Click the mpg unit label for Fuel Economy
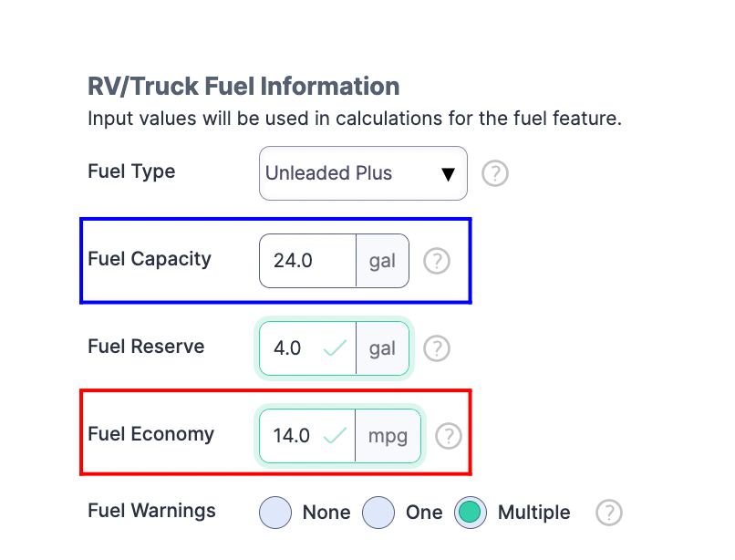 pyautogui.click(x=388, y=436)
